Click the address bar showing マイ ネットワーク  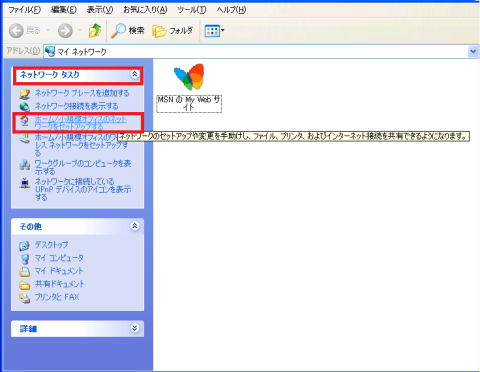257,52
